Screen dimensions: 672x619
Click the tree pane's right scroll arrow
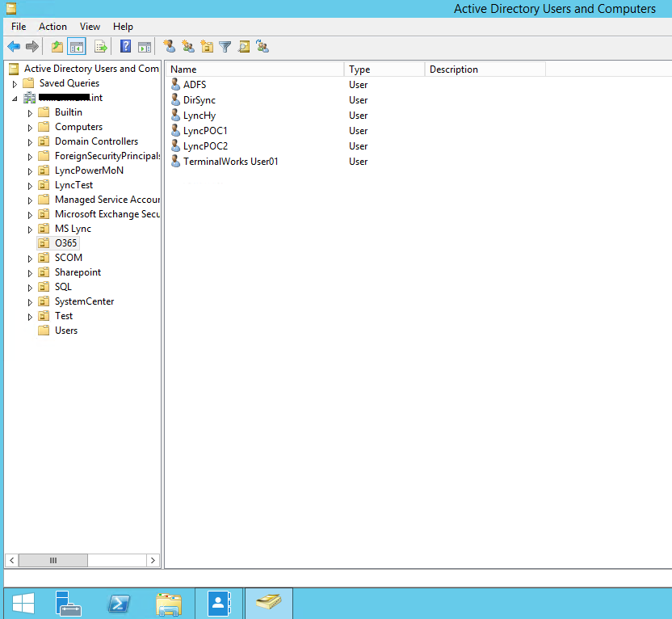click(x=153, y=560)
